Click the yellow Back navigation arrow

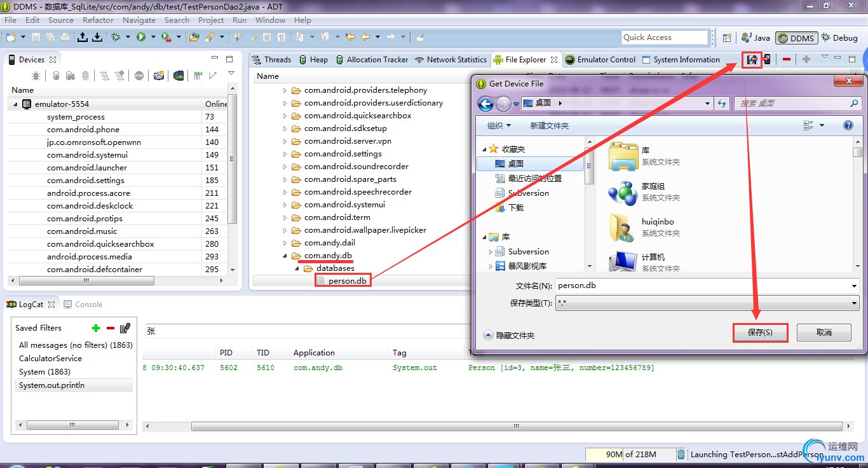pos(365,38)
